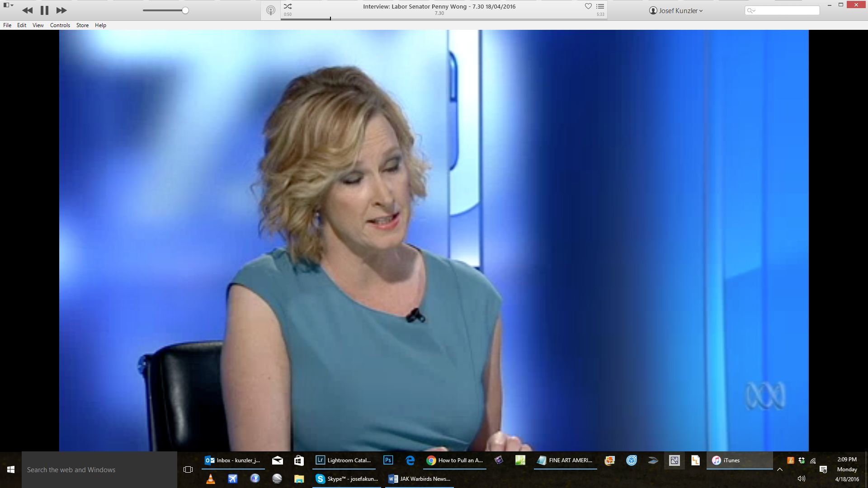
Task: Open VLC media player from taskbar
Action: (x=210, y=479)
